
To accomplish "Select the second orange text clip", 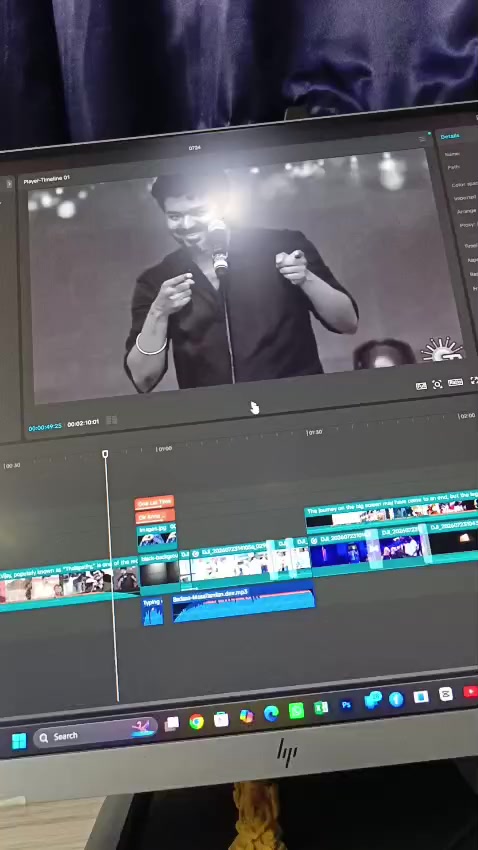I will click(155, 516).
